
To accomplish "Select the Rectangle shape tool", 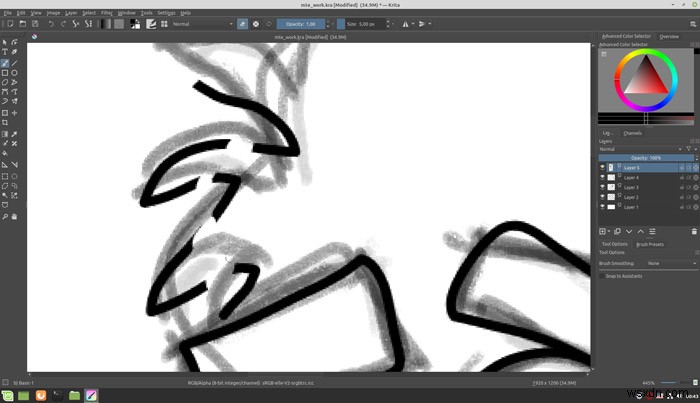I will point(5,73).
